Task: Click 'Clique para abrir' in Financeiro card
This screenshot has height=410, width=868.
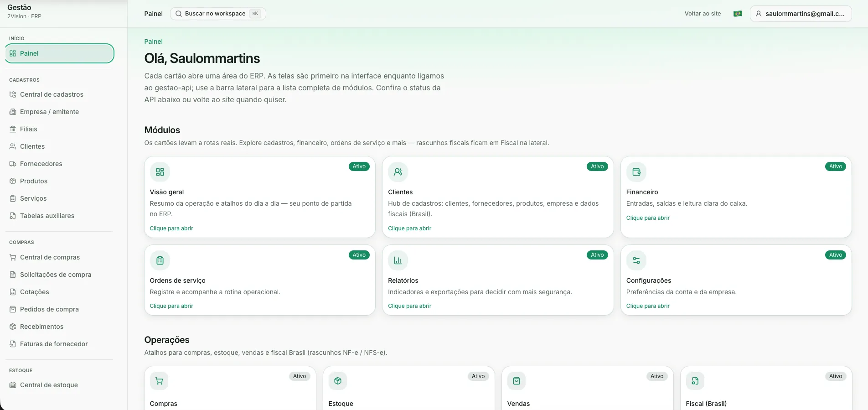Action: 648,218
